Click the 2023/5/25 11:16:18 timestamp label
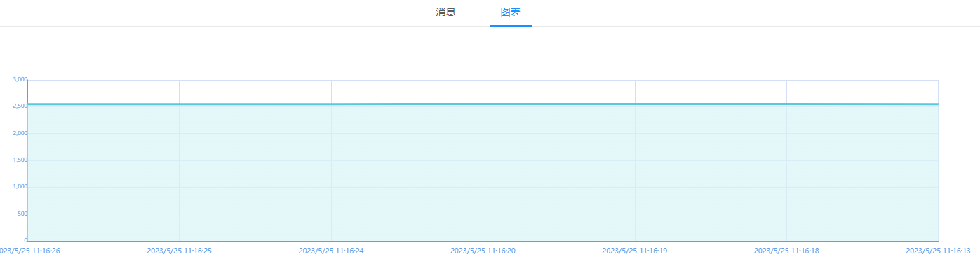 coord(786,250)
